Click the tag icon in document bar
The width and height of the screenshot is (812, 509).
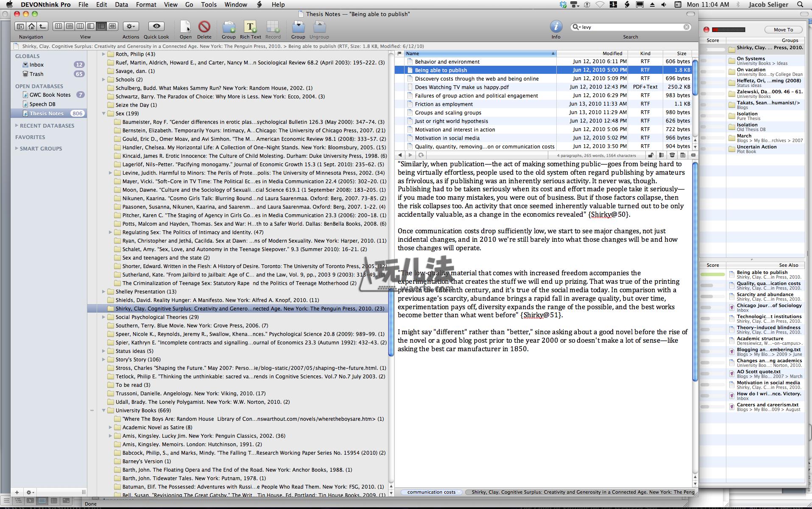coord(693,155)
